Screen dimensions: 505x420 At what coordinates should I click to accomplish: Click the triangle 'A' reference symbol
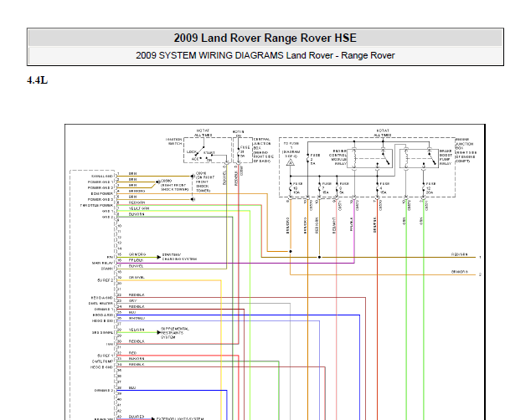pos(291,162)
